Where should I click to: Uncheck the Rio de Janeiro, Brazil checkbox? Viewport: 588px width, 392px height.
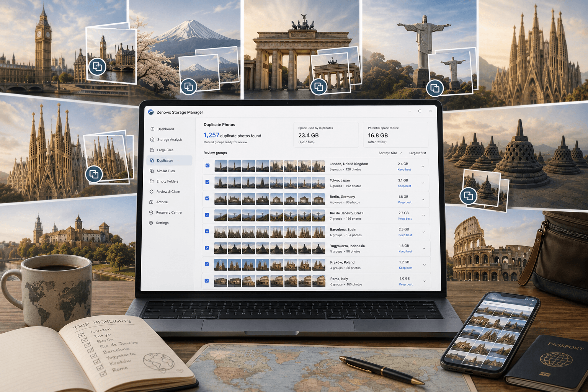click(207, 215)
